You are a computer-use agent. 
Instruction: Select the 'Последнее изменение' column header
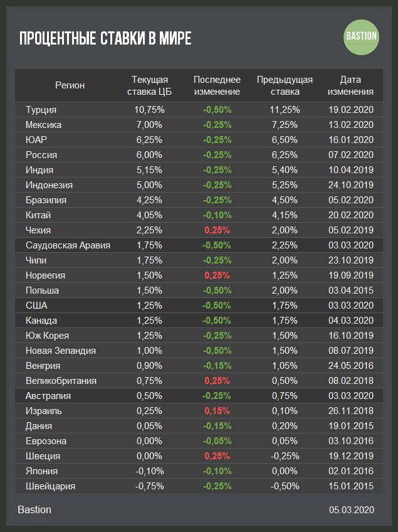217,85
